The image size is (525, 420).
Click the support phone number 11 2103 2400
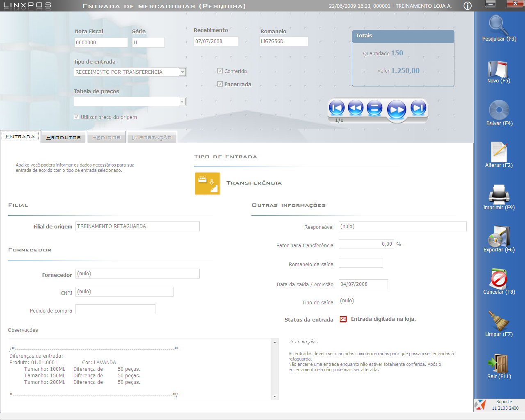(505, 408)
